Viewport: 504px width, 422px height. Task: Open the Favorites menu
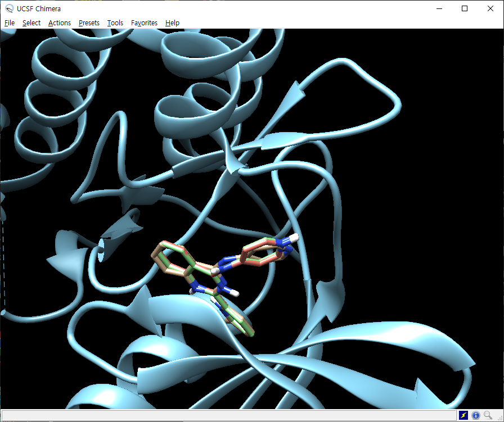coord(144,23)
